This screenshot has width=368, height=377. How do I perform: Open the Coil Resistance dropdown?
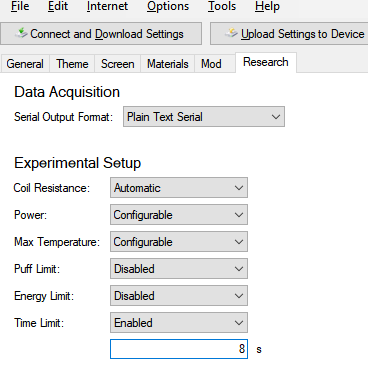pyautogui.click(x=179, y=188)
